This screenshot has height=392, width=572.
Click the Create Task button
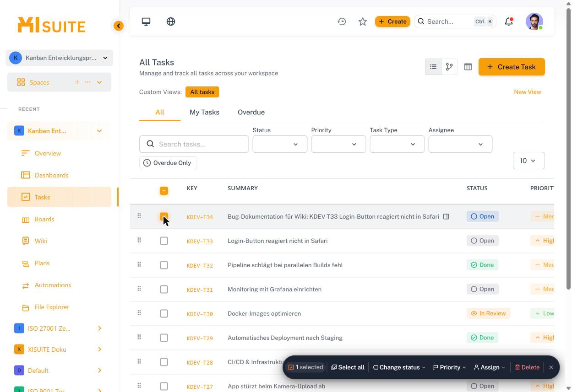point(512,67)
